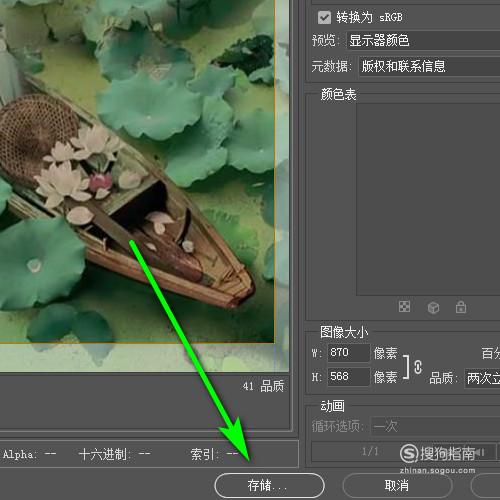
Task: Click the empty 颜色表 color table area
Action: (428, 199)
